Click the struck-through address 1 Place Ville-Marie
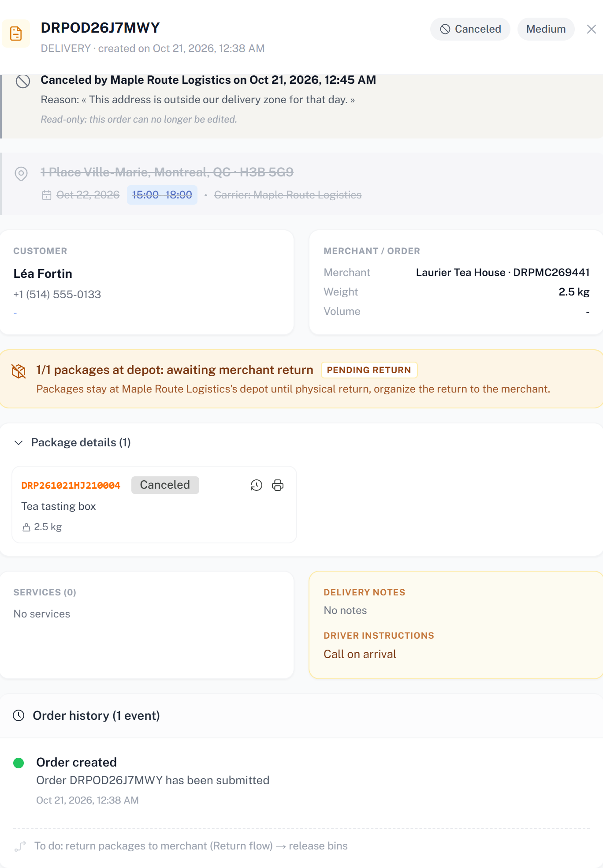 point(167,172)
